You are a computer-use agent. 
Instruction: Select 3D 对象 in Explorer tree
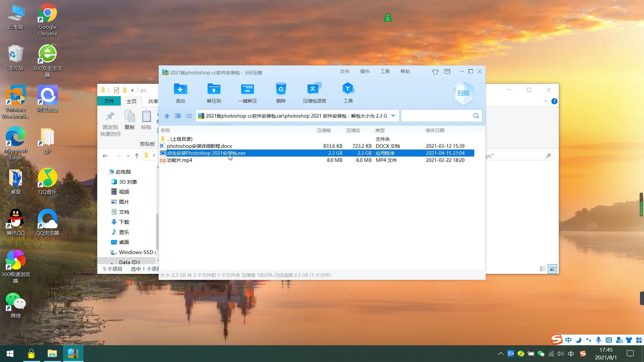124,182
